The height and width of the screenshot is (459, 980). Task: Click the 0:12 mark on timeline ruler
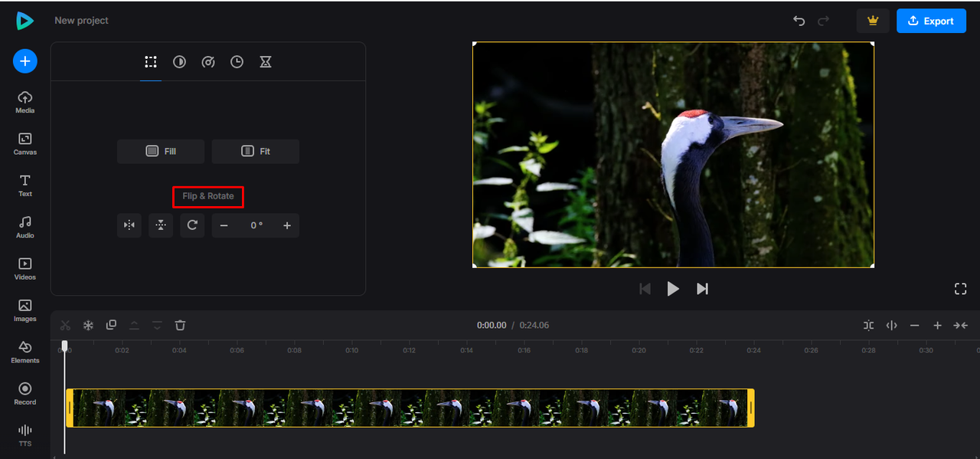pyautogui.click(x=409, y=350)
